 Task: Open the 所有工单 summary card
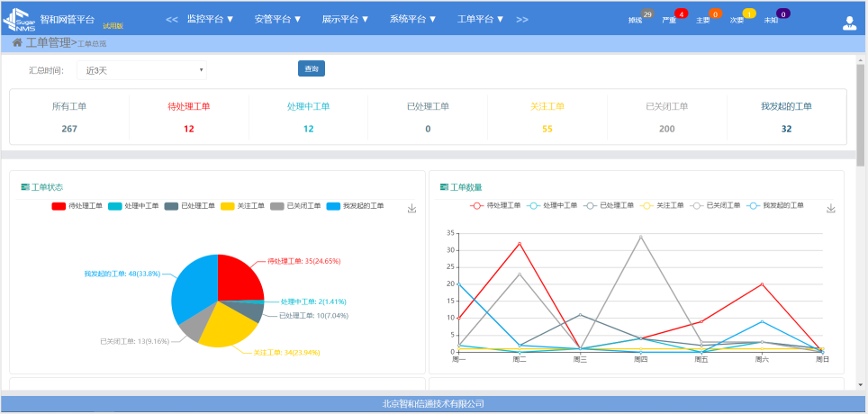[x=69, y=117]
